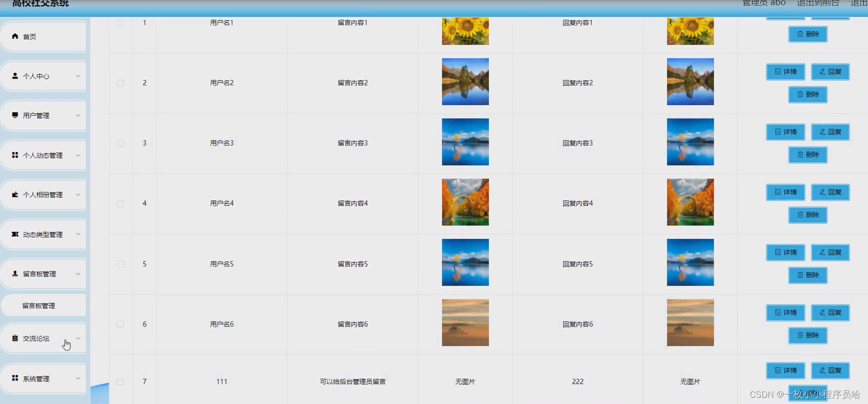Click the person icon for 个人中心
868x404 pixels.
click(15, 76)
